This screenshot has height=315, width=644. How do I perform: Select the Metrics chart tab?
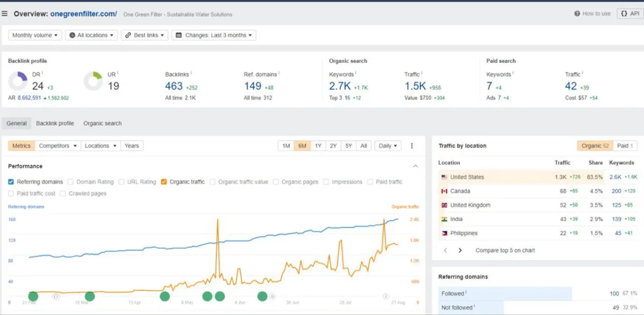tap(21, 146)
